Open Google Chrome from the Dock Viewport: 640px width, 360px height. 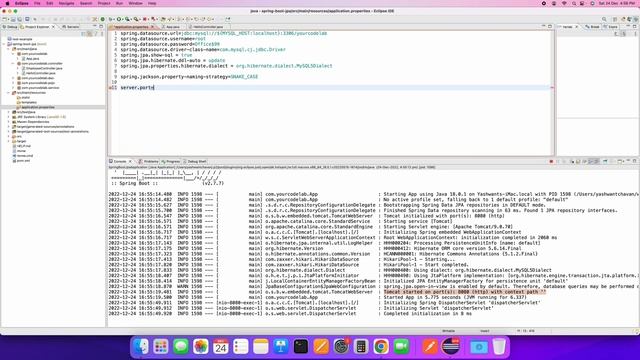[x=381, y=347]
